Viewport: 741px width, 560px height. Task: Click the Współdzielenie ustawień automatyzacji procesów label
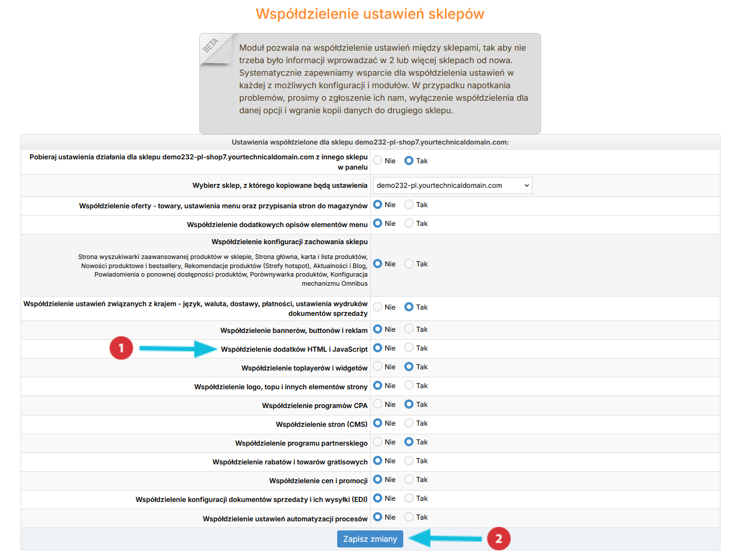coord(285,519)
